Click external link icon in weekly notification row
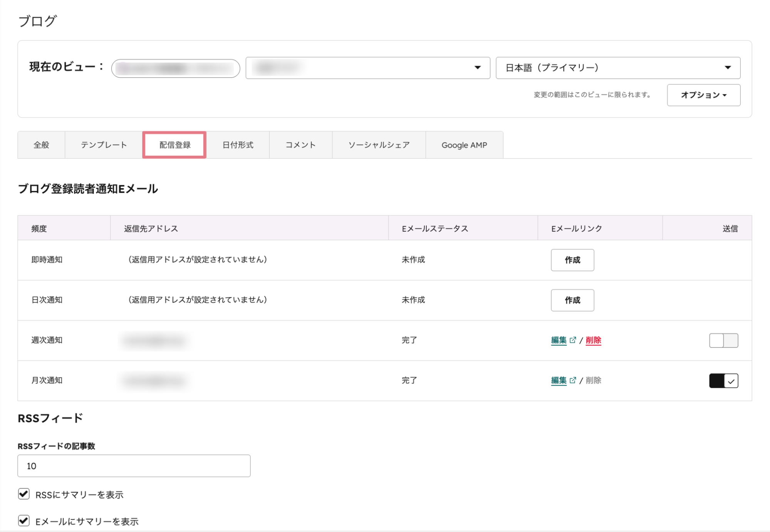770x532 pixels. pyautogui.click(x=573, y=340)
